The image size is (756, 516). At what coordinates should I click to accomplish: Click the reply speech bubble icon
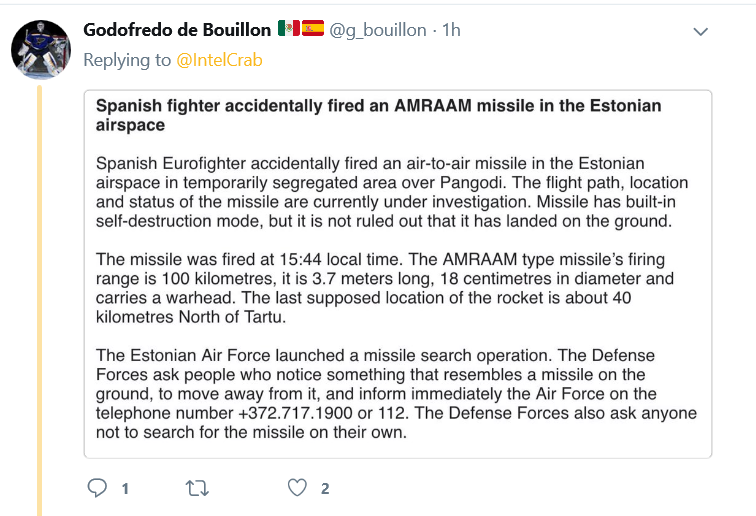97,488
